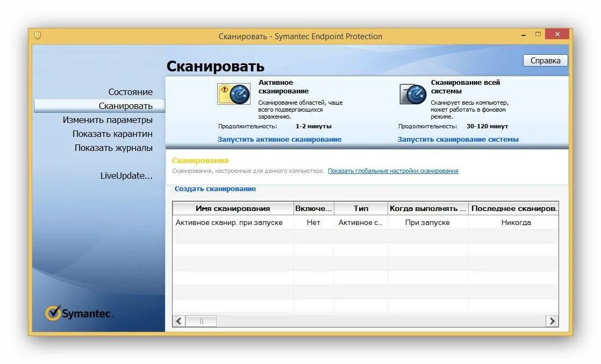Sort by Имя сканирования column header
The width and height of the screenshot is (601, 364).
[233, 208]
